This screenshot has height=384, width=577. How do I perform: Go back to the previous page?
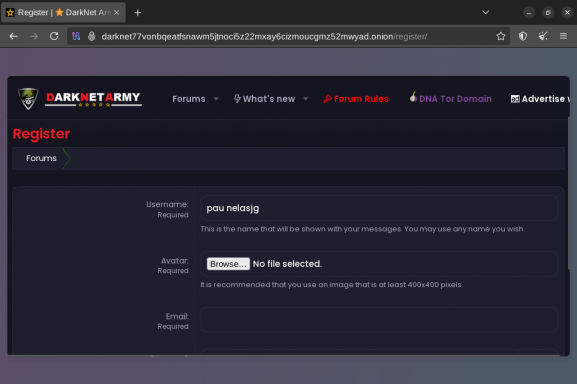[14, 36]
